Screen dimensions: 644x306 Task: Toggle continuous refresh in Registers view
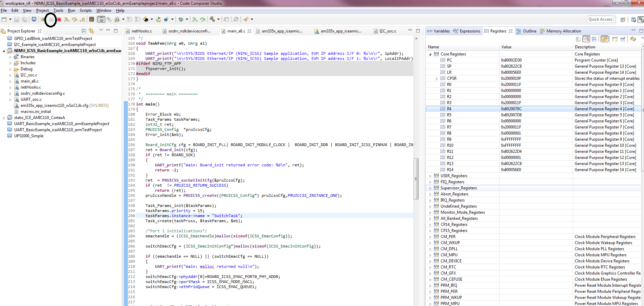coord(605,39)
